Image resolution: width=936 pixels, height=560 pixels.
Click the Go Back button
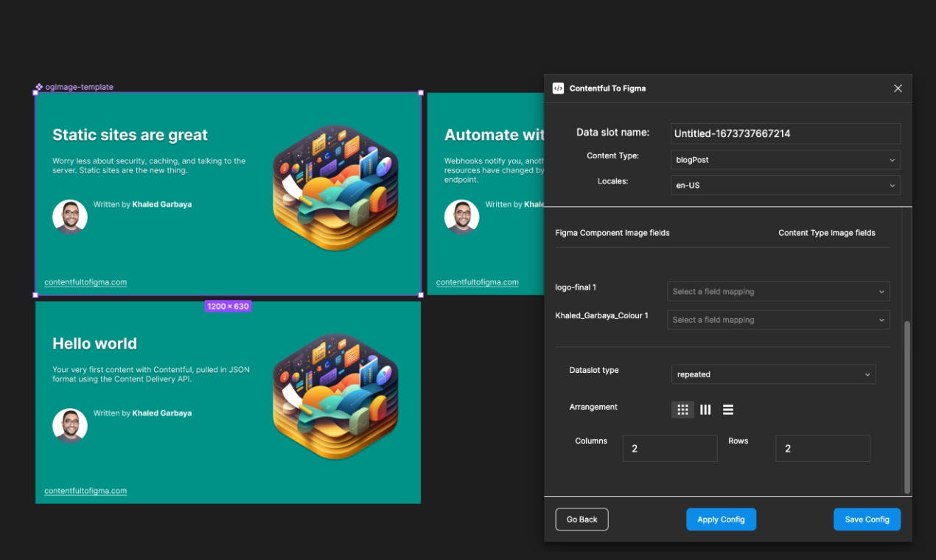[581, 519]
